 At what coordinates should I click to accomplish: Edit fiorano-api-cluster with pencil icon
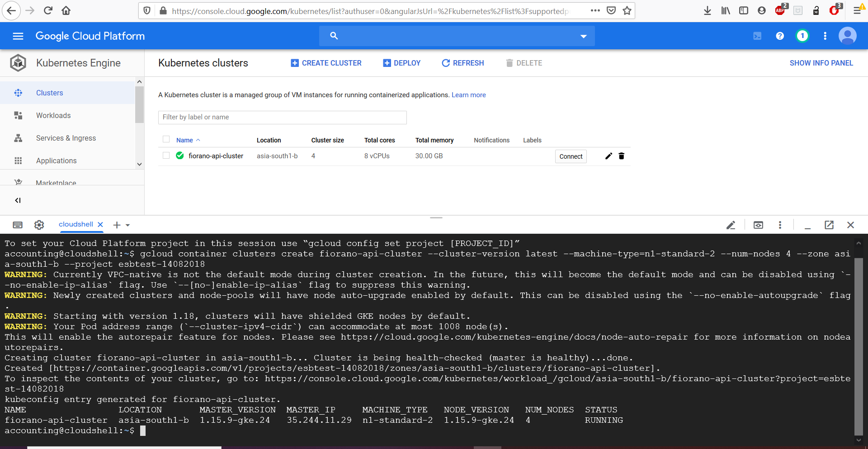click(x=609, y=156)
